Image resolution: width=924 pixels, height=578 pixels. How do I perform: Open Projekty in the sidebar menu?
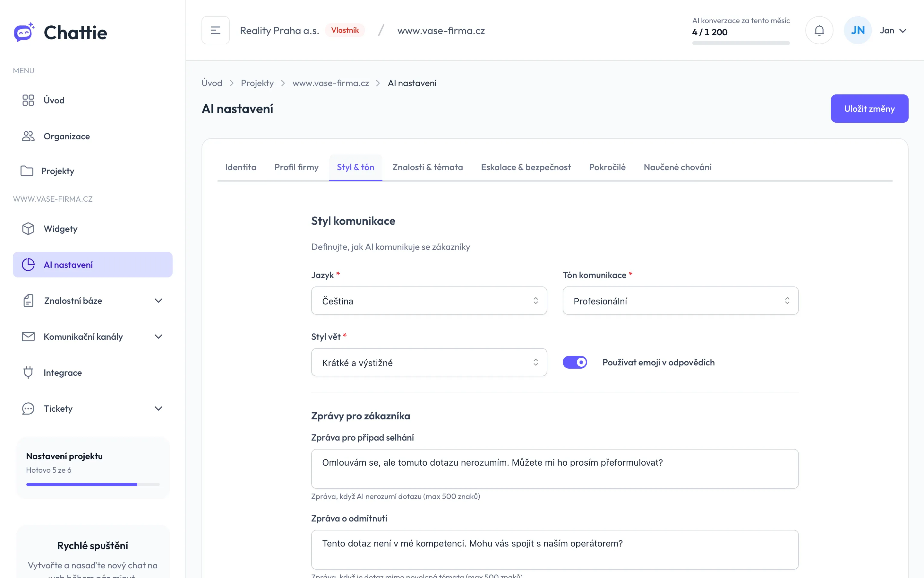point(92,171)
